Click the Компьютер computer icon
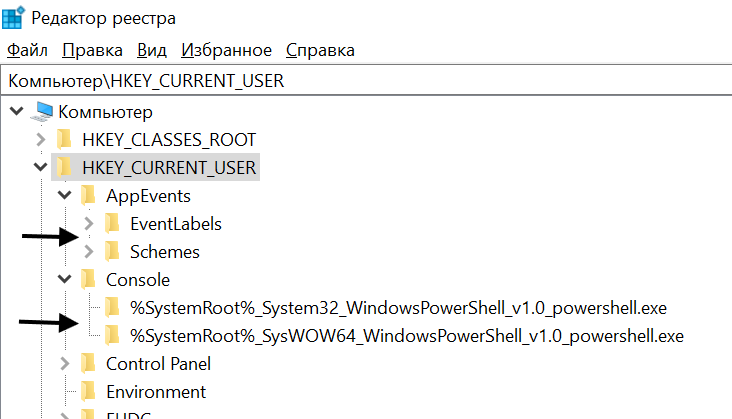 [42, 112]
